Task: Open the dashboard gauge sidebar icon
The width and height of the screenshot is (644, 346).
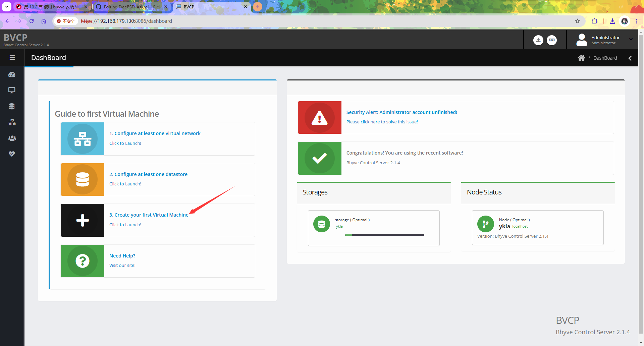Action: [12, 74]
